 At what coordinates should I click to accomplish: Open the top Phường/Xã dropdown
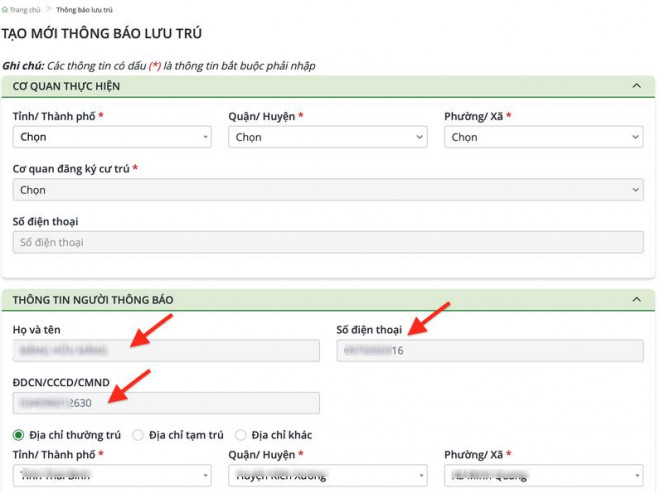[543, 137]
